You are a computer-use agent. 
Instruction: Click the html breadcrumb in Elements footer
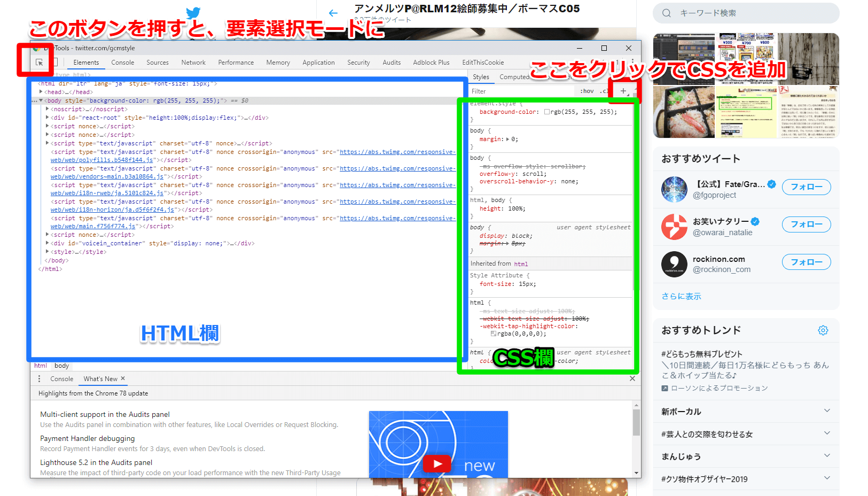[41, 366]
